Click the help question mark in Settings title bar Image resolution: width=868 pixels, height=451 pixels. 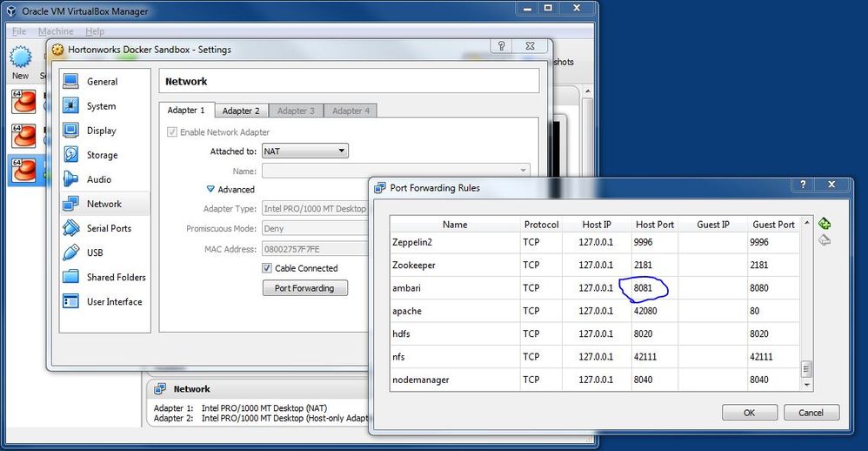point(501,46)
